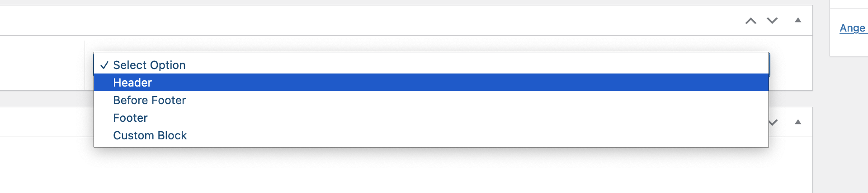Click the gray gap between the two panels
This screenshot has height=193, width=868.
click(x=45, y=99)
